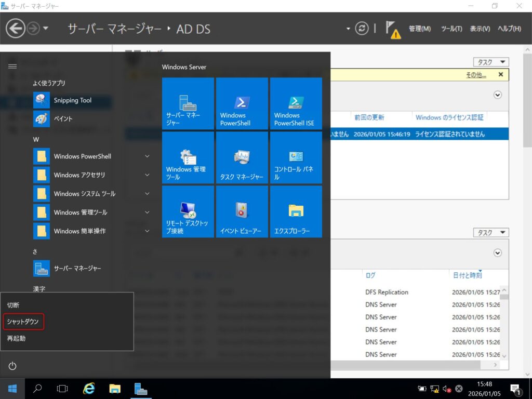Open the Event Viewer tile

click(x=242, y=212)
